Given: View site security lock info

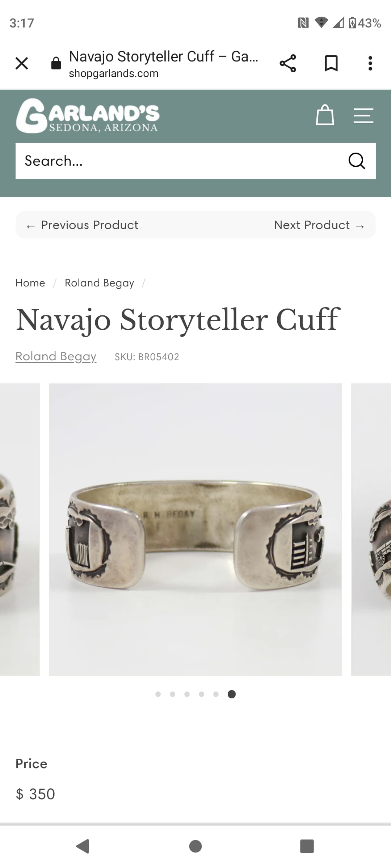Looking at the screenshot, I should pos(56,63).
